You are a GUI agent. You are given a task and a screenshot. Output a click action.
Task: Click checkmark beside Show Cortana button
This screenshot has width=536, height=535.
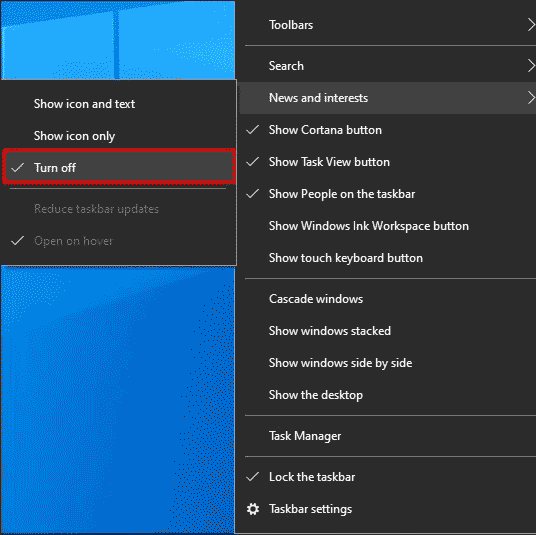click(x=253, y=130)
